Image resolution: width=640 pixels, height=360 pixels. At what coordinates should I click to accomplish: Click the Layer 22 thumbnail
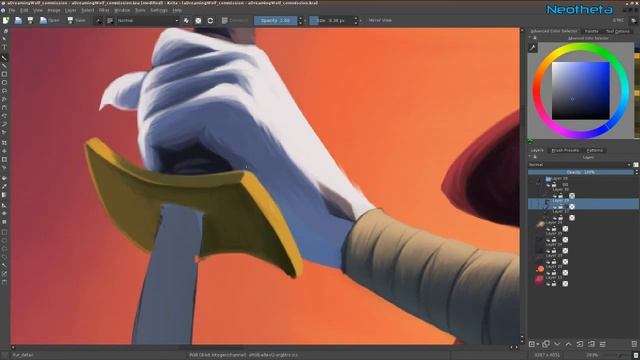click(540, 269)
